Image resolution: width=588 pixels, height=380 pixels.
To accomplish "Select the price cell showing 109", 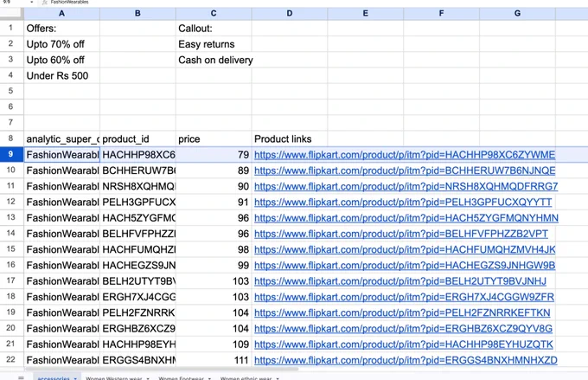I will coord(214,344).
